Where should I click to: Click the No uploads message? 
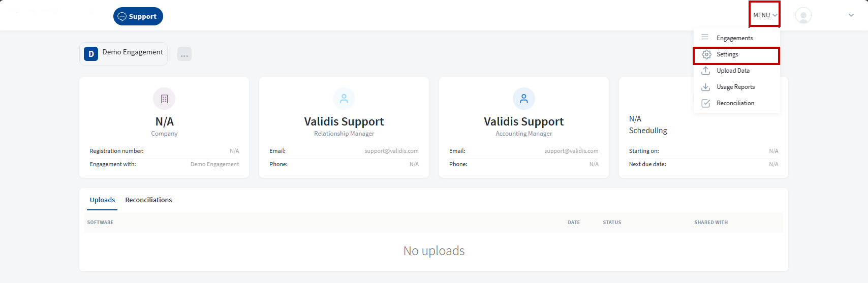[434, 251]
